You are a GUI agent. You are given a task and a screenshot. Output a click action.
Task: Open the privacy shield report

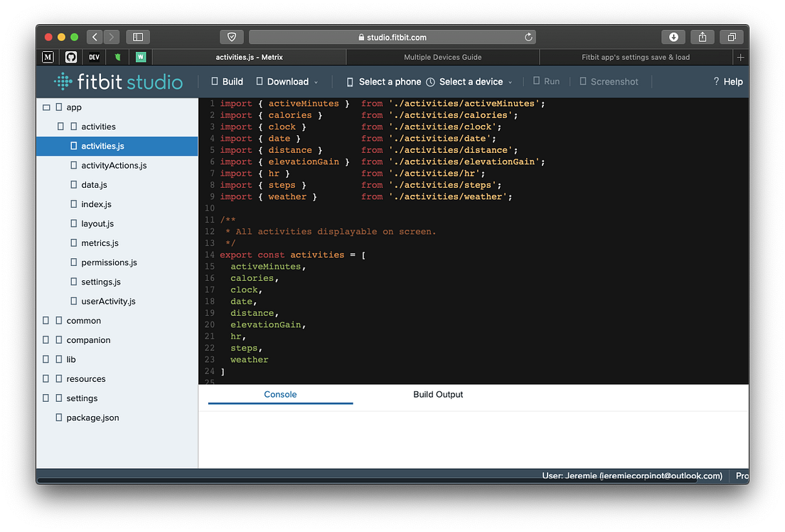232,37
